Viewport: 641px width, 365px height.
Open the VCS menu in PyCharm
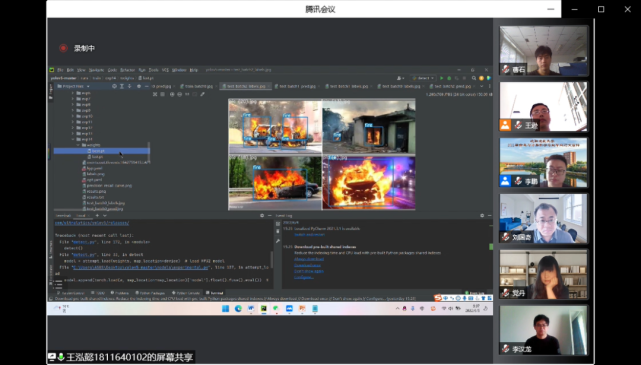tap(165, 70)
